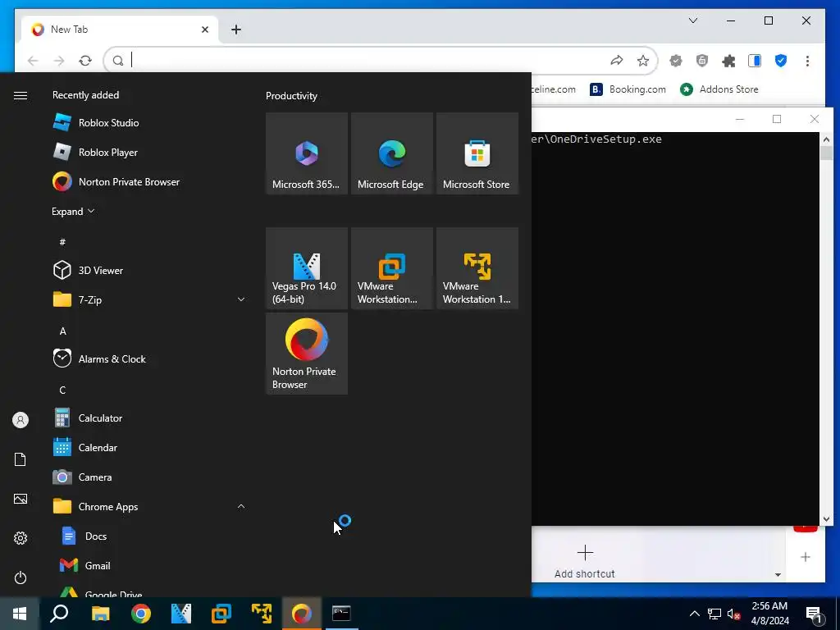Jump to letter # index header
Image resolution: width=840 pixels, height=630 pixels.
pos(62,242)
